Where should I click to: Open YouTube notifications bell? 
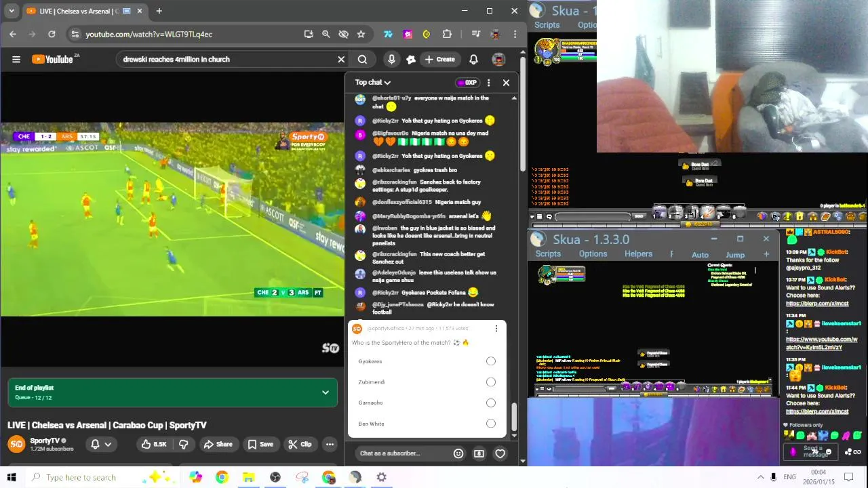pos(473,59)
